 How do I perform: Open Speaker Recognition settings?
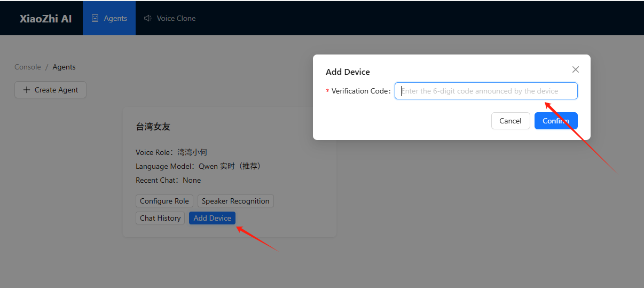[235, 201]
